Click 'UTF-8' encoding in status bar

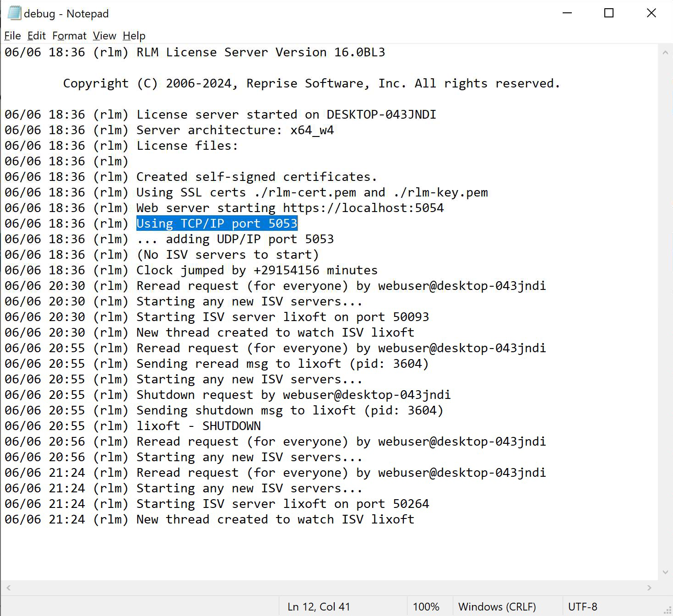583,607
